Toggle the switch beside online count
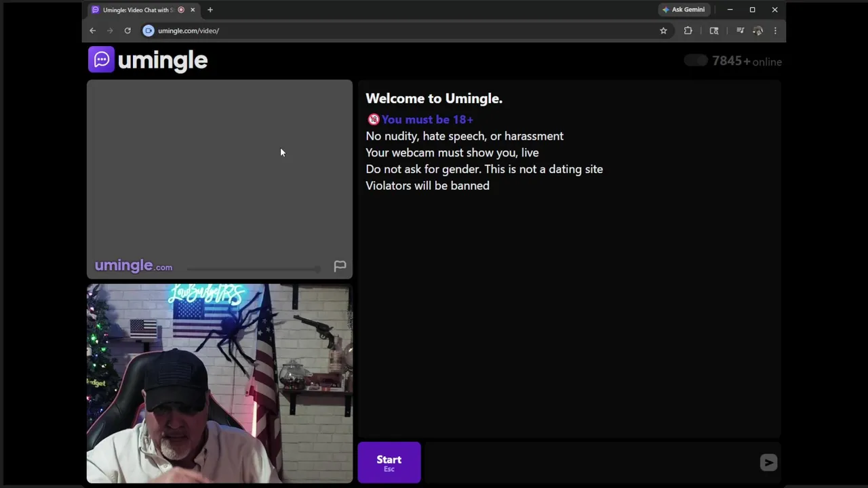The image size is (868, 488). (696, 61)
